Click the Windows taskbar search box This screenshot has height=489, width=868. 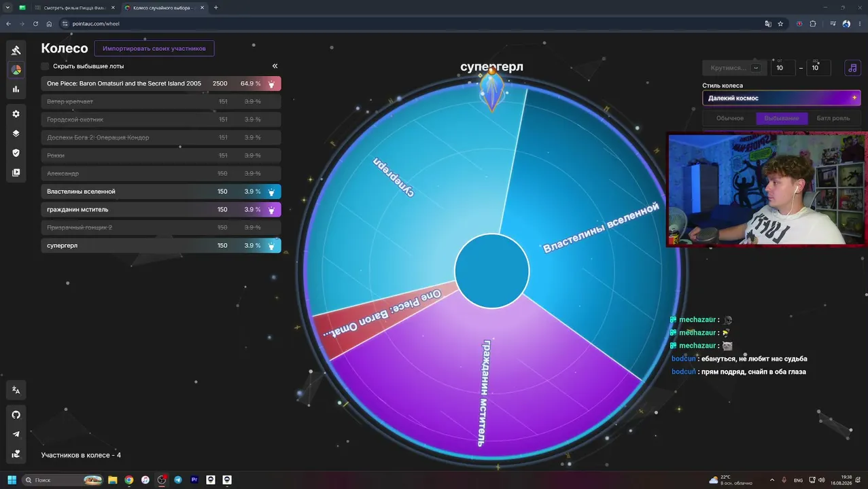click(x=63, y=480)
